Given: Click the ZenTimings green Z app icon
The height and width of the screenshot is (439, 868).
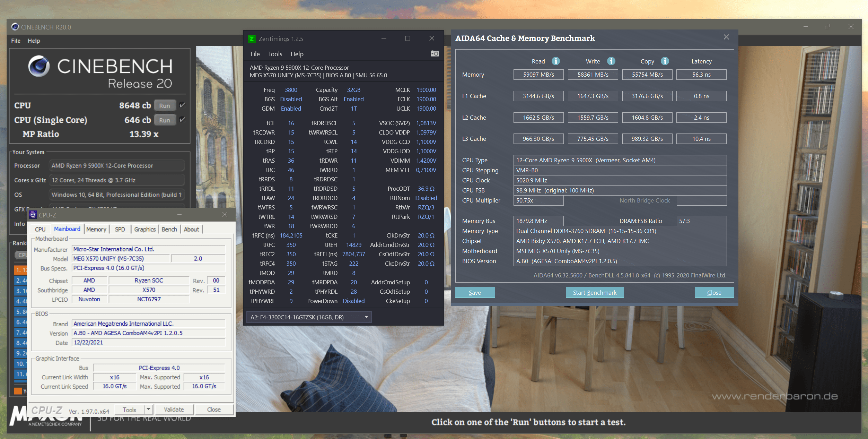Looking at the screenshot, I should click(252, 38).
